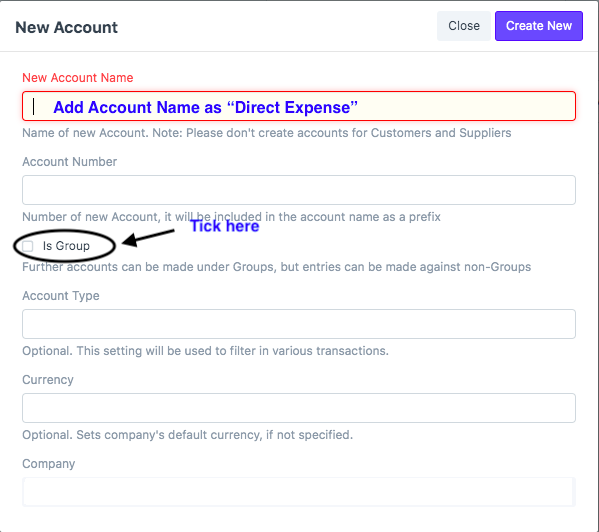Tick the Is Group checkbox
This screenshot has width=599, height=532.
pos(28,246)
